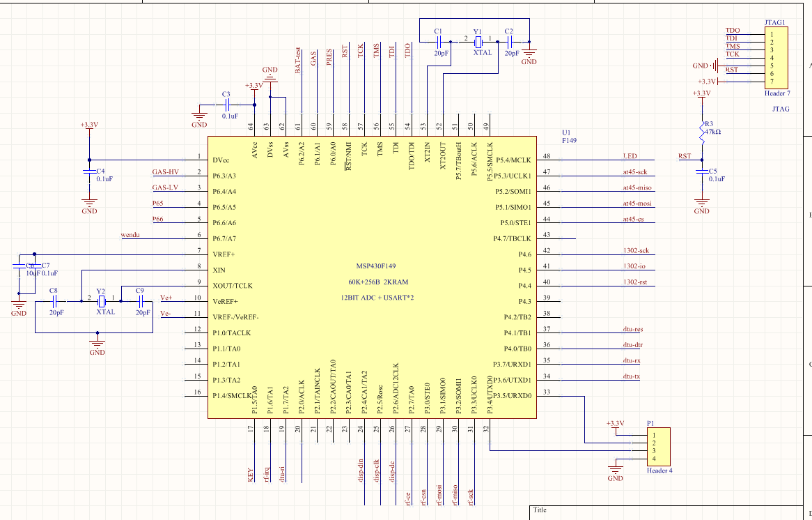Select the LED net label on pin 48
Image resolution: width=812 pixels, height=520 pixels.
(x=630, y=156)
